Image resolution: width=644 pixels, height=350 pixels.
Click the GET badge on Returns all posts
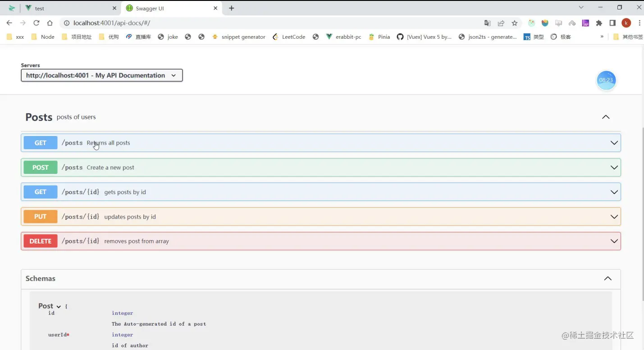tap(41, 143)
